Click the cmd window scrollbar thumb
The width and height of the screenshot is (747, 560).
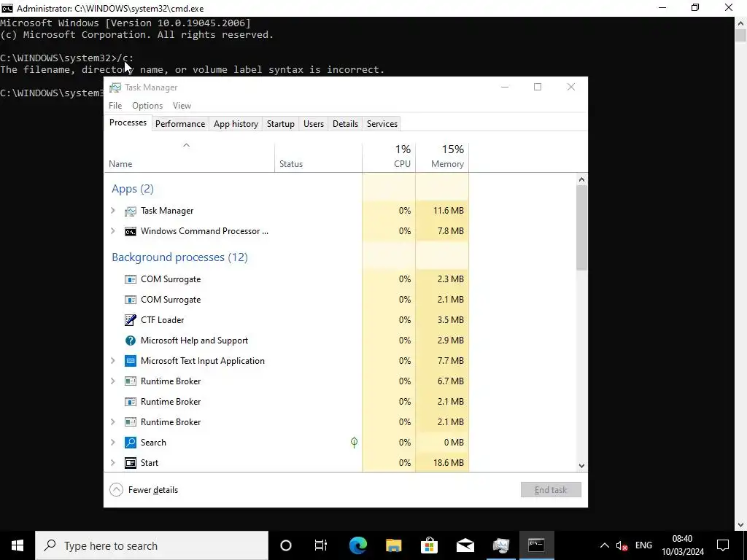point(741,36)
